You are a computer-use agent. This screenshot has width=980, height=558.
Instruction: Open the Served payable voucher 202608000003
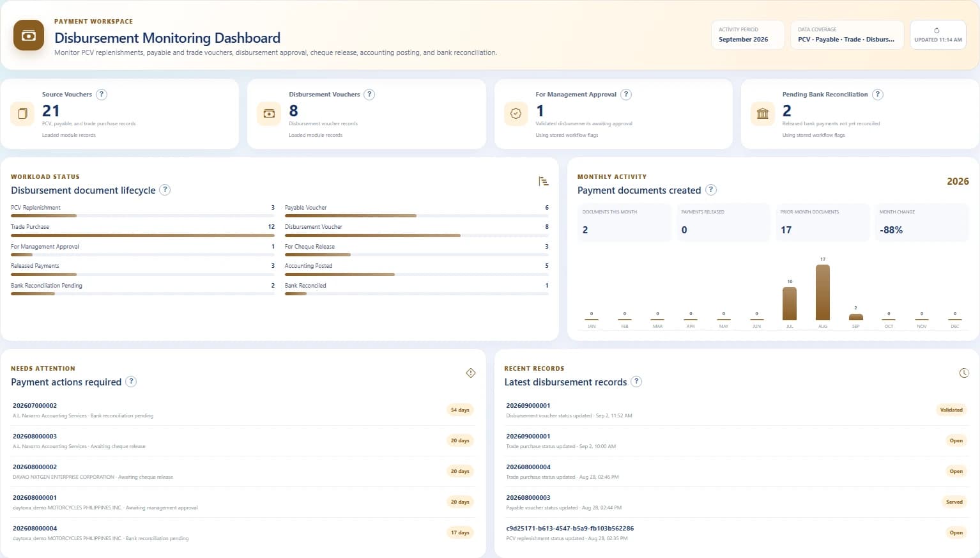coord(737,502)
